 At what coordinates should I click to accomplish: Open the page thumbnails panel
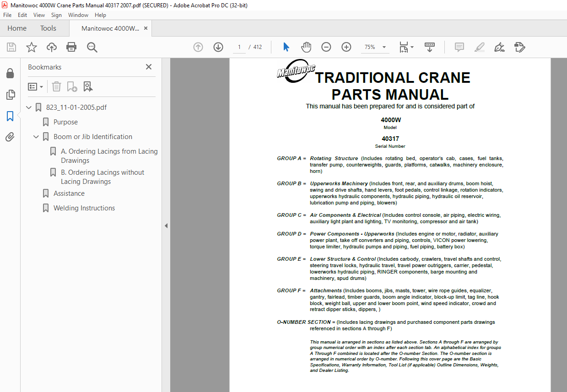tap(10, 95)
